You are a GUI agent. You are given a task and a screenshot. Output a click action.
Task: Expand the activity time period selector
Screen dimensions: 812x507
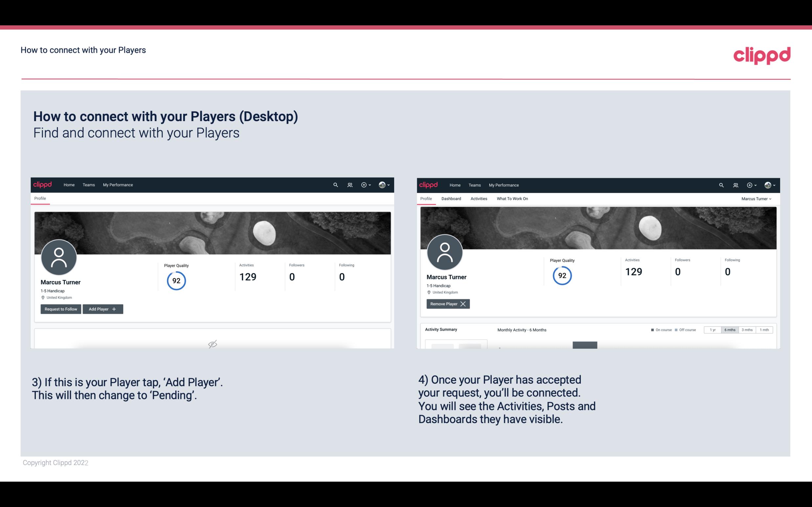[x=739, y=329]
